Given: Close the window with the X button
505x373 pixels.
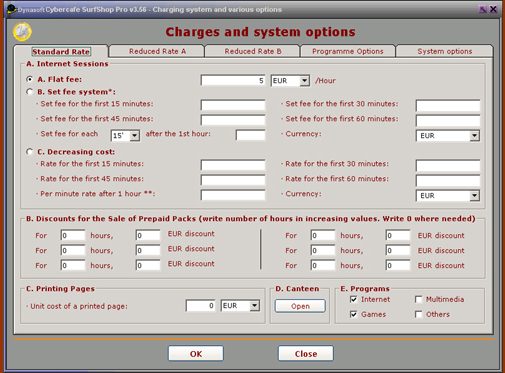Looking at the screenshot, I should [493, 9].
